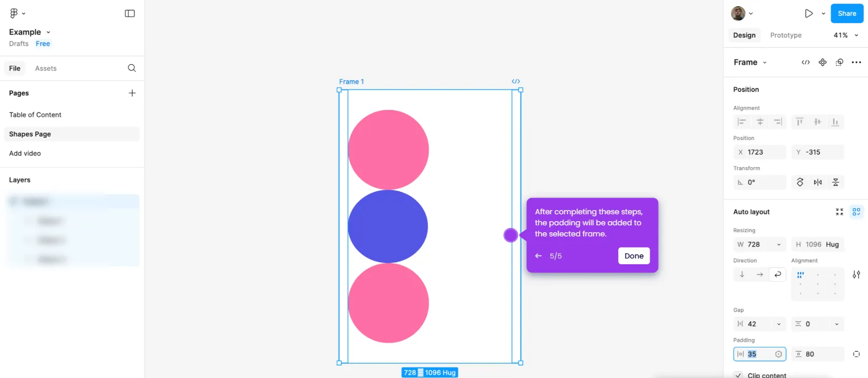Click the purple tour hotspot dot
Viewport: 868px width, 378px height.
[511, 235]
